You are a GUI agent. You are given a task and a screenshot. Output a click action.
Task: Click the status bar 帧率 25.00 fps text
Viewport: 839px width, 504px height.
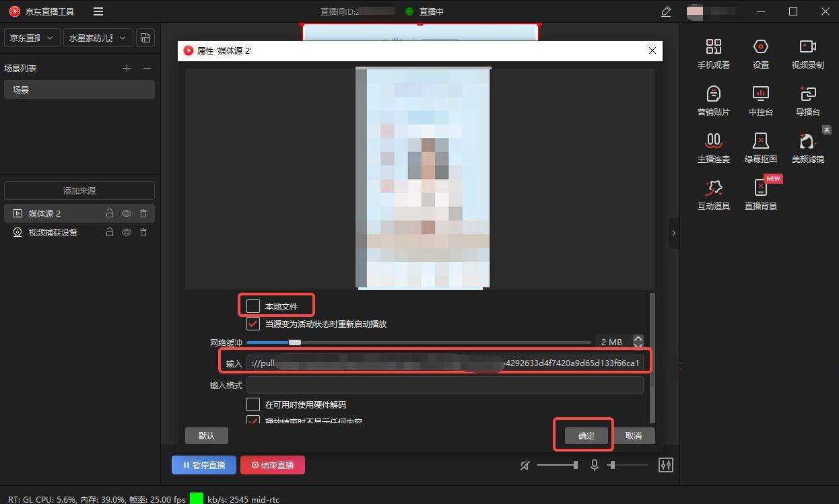tap(157, 499)
